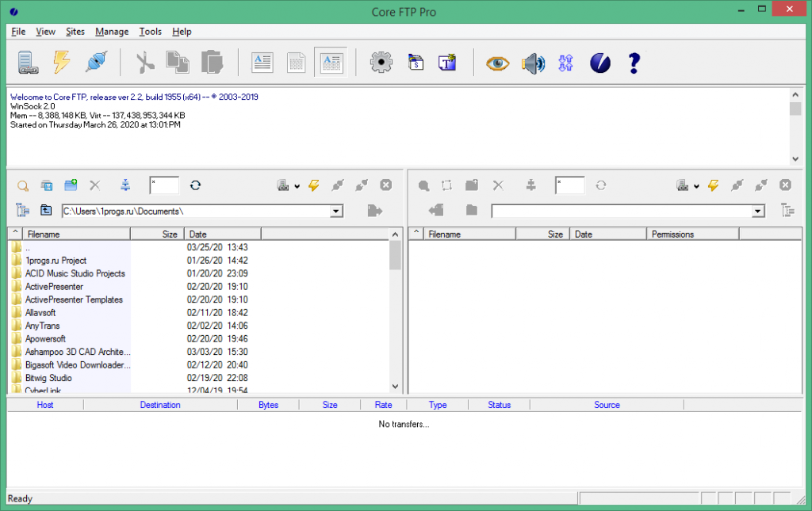Delete selected item using the X icon
812x511 pixels.
click(94, 185)
